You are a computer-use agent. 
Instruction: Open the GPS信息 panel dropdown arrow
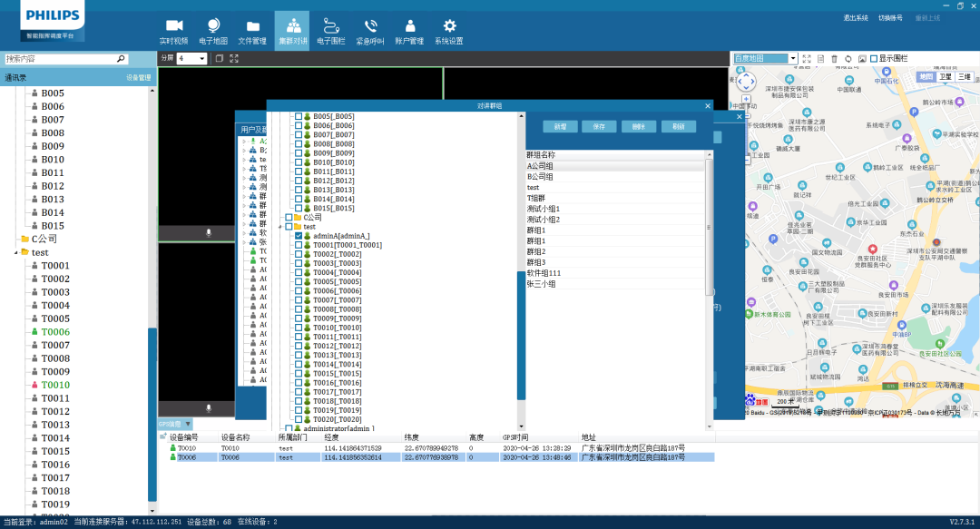188,424
